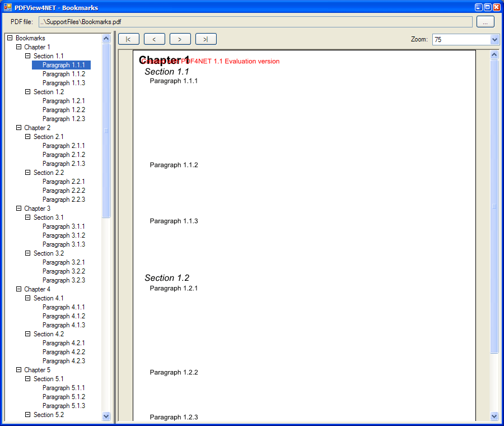This screenshot has height=426, width=504.
Task: Click the next page arrow button
Action: tap(180, 39)
